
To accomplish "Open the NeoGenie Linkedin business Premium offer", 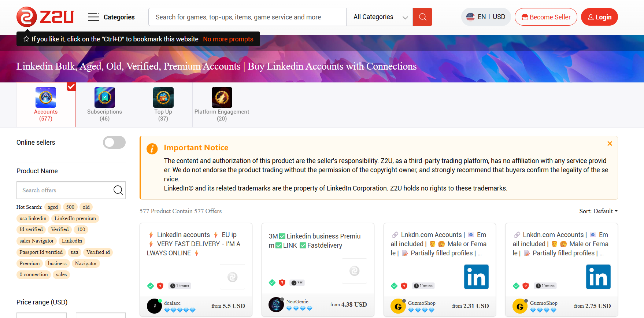I will (315, 241).
